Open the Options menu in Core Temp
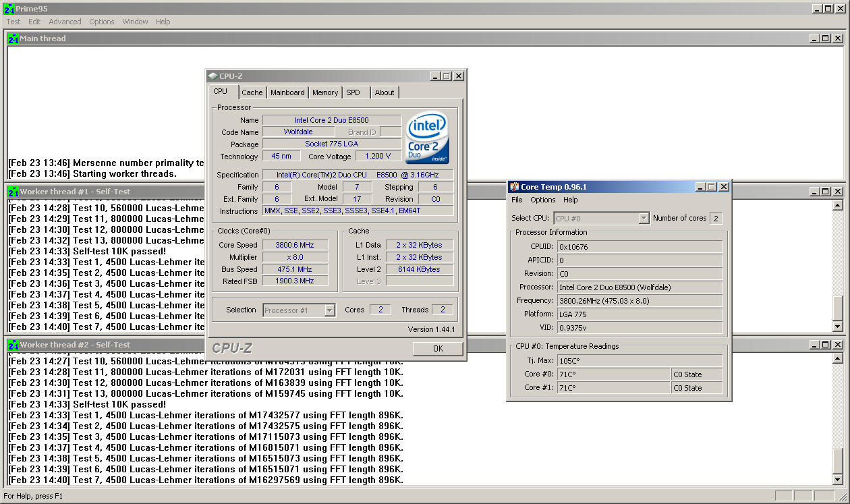This screenshot has height=504, width=850. coord(542,200)
